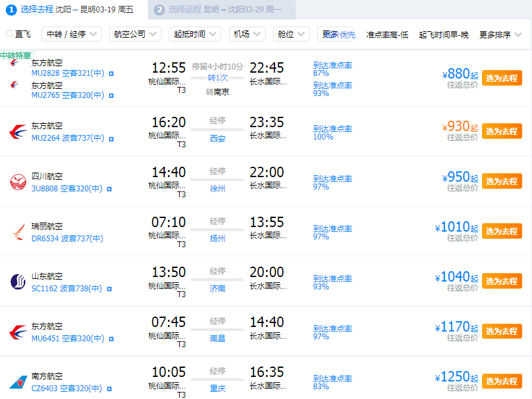Viewport: 532px width, 399px height.
Task: Click the step 1 circle icon
Action: tap(11, 10)
